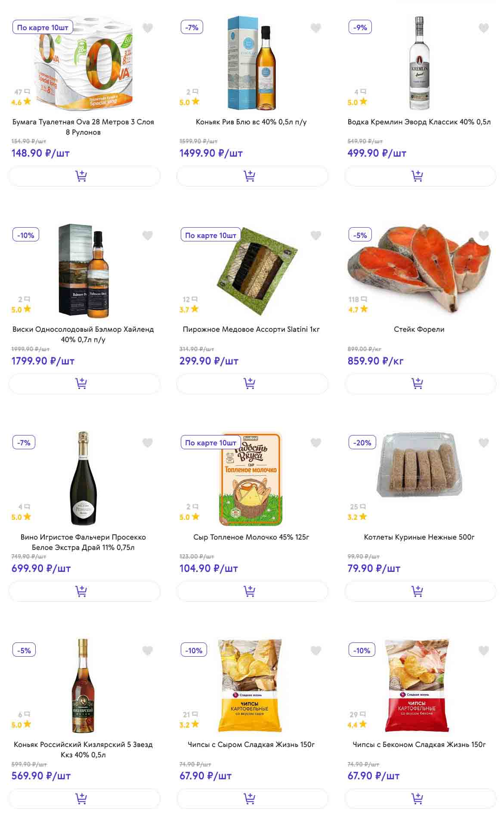Screen dimensions: 504x815
Task: Mark Balmore Highland whisky as favorite
Action: pos(148,235)
